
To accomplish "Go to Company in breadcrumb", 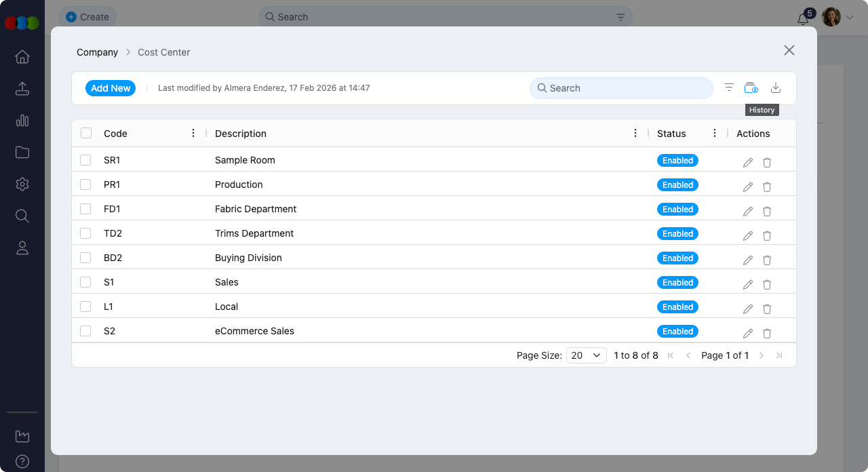I will (x=97, y=52).
